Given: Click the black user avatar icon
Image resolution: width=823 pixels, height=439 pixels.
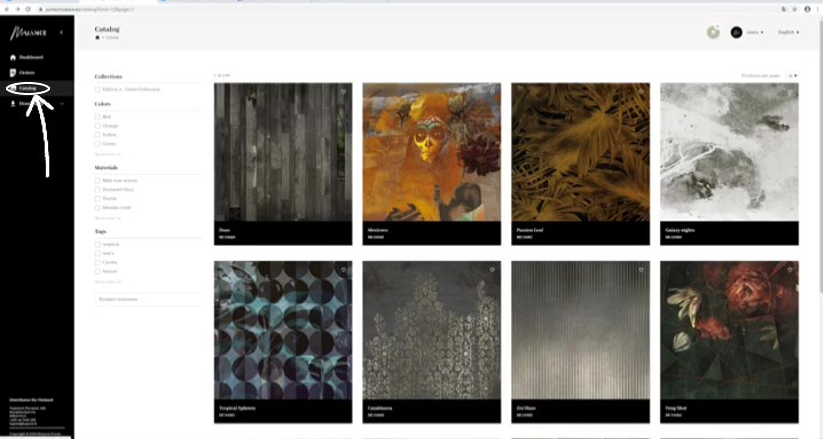Looking at the screenshot, I should pyautogui.click(x=736, y=33).
